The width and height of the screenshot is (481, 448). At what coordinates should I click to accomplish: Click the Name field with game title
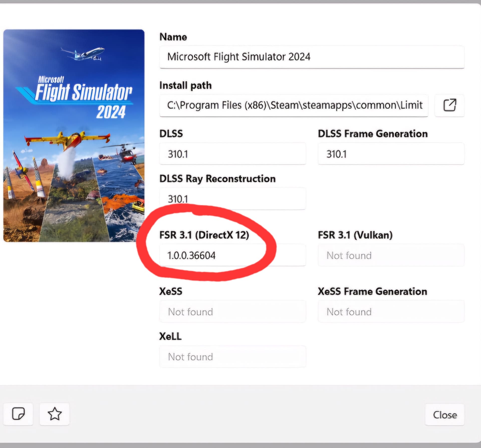[x=312, y=57]
